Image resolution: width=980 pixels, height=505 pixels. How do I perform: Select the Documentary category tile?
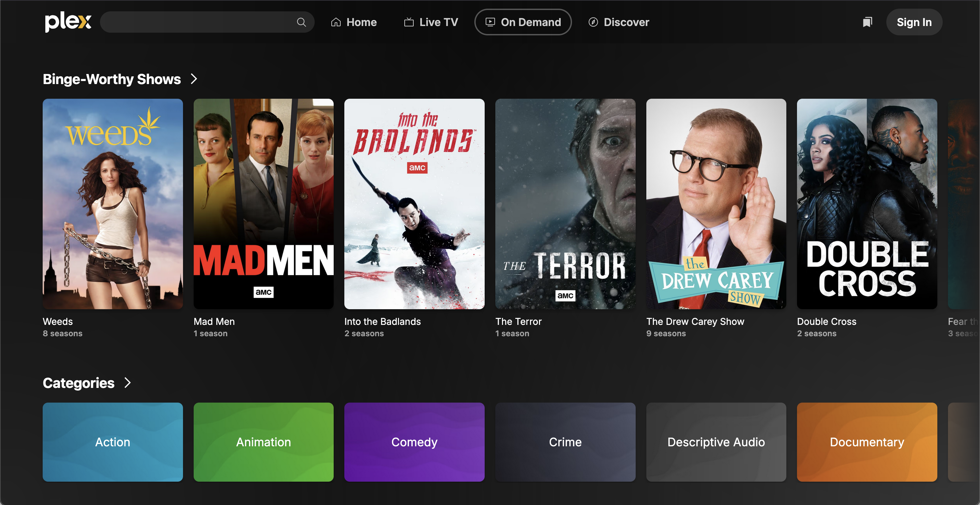tap(867, 442)
